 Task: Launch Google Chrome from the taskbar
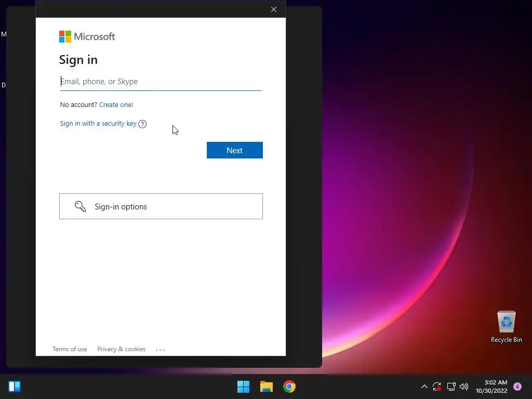(x=289, y=387)
